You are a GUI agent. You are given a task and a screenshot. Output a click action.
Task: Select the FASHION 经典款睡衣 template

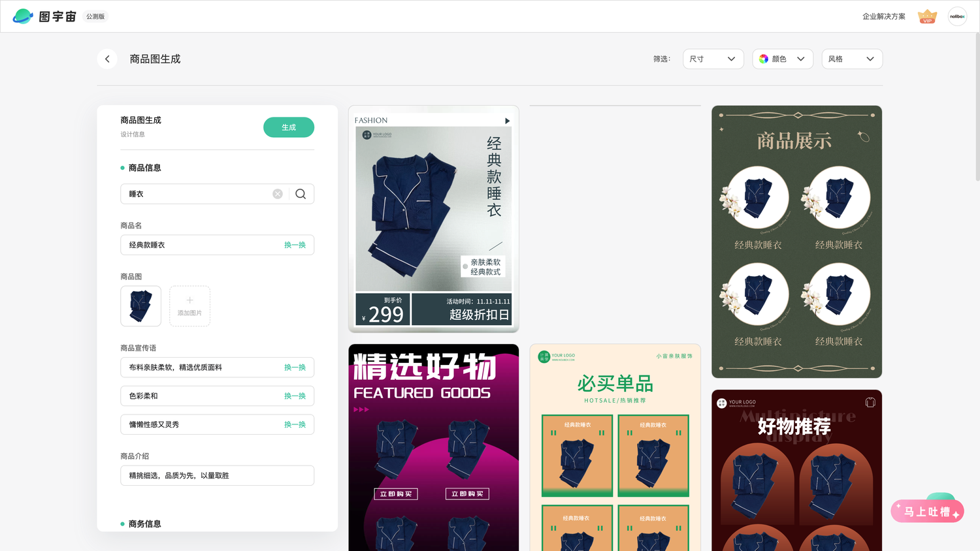pyautogui.click(x=434, y=219)
